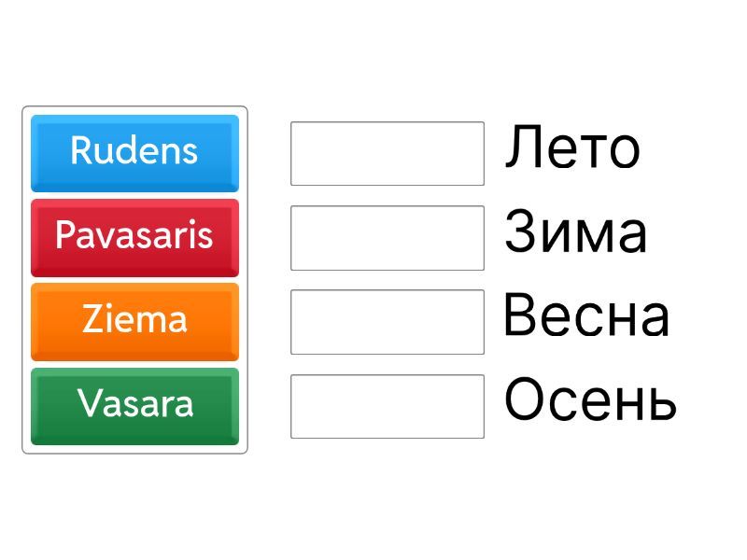The image size is (747, 560).
Task: Pick the orange answer tile
Action: tap(134, 321)
